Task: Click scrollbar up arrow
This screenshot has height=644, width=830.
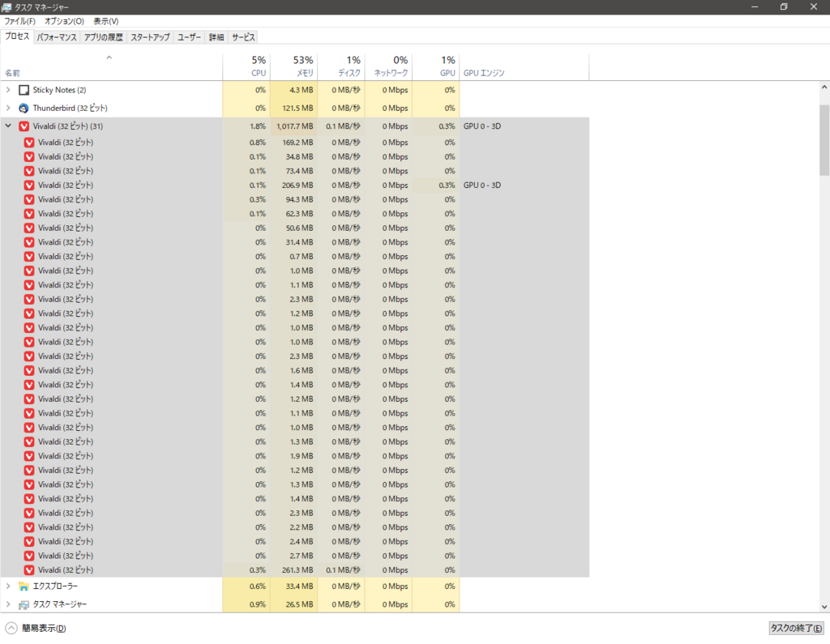Action: 824,87
